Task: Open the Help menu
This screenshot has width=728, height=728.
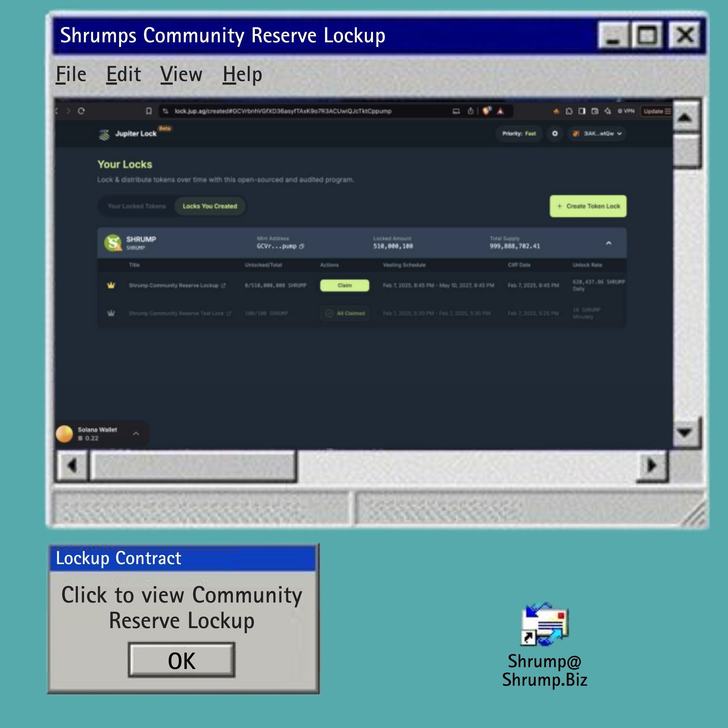Action: click(242, 75)
